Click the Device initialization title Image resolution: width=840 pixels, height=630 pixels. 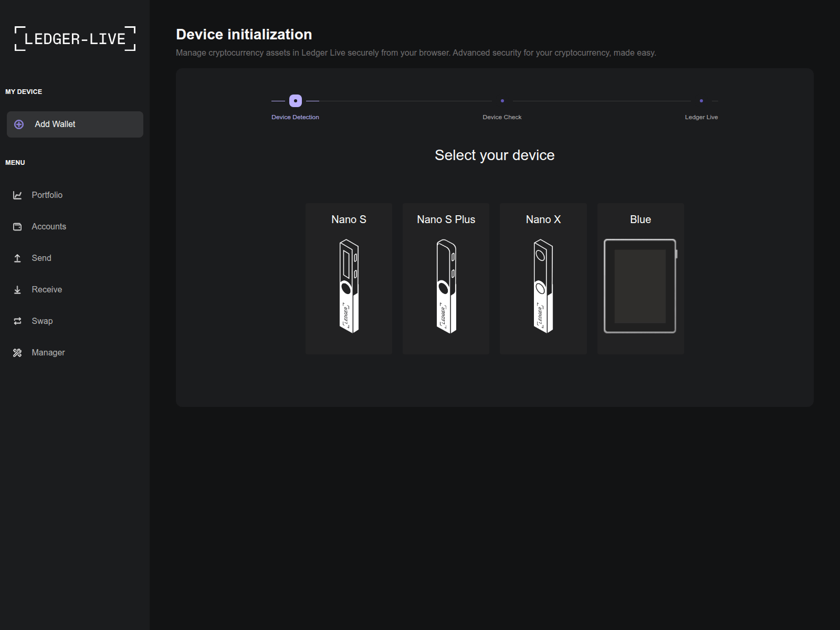coord(244,35)
